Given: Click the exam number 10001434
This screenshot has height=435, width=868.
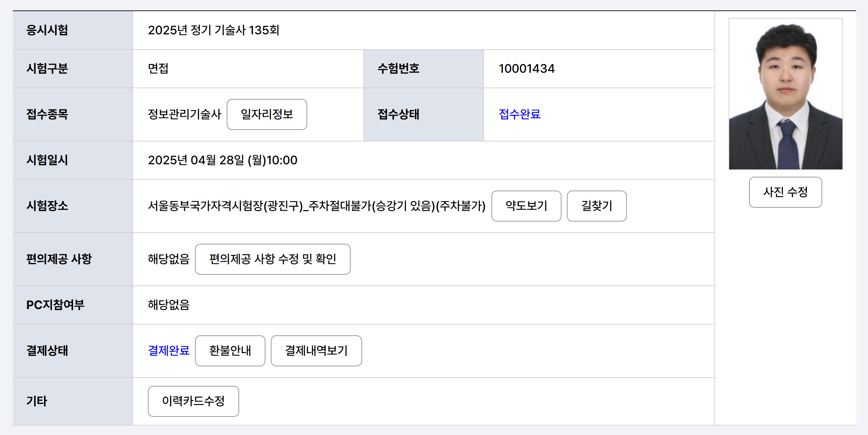Looking at the screenshot, I should click(526, 69).
